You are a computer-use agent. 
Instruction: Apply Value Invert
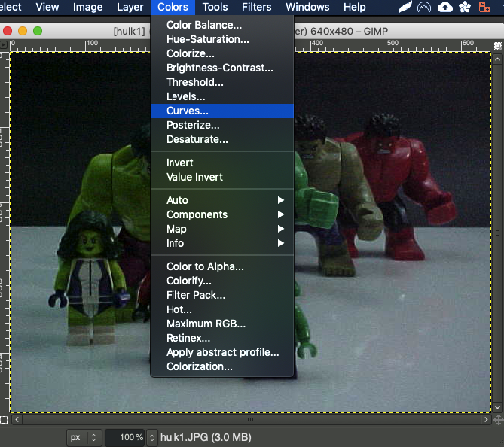pos(222,177)
